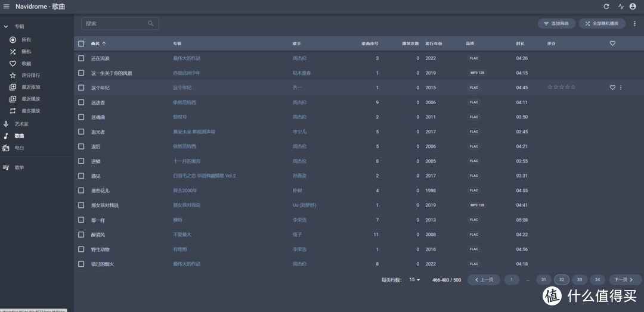644x312 pixels.
Task: Click the search magnifier icon
Action: point(151,24)
